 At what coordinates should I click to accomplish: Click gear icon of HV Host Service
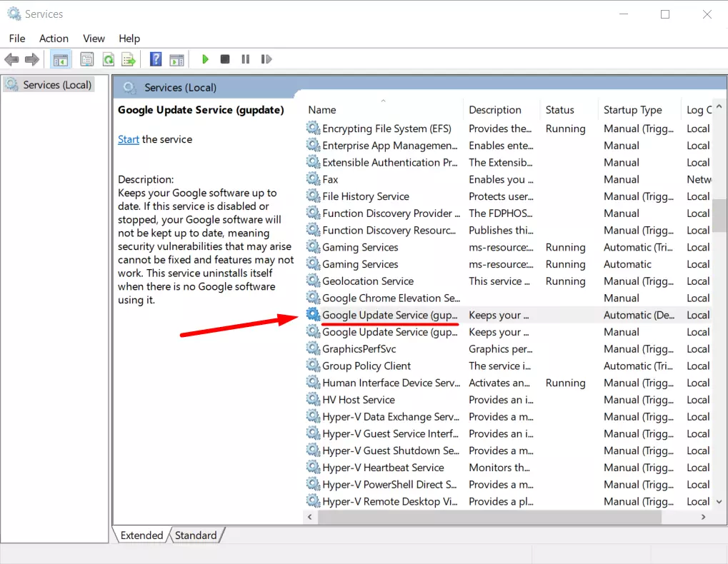coord(314,399)
